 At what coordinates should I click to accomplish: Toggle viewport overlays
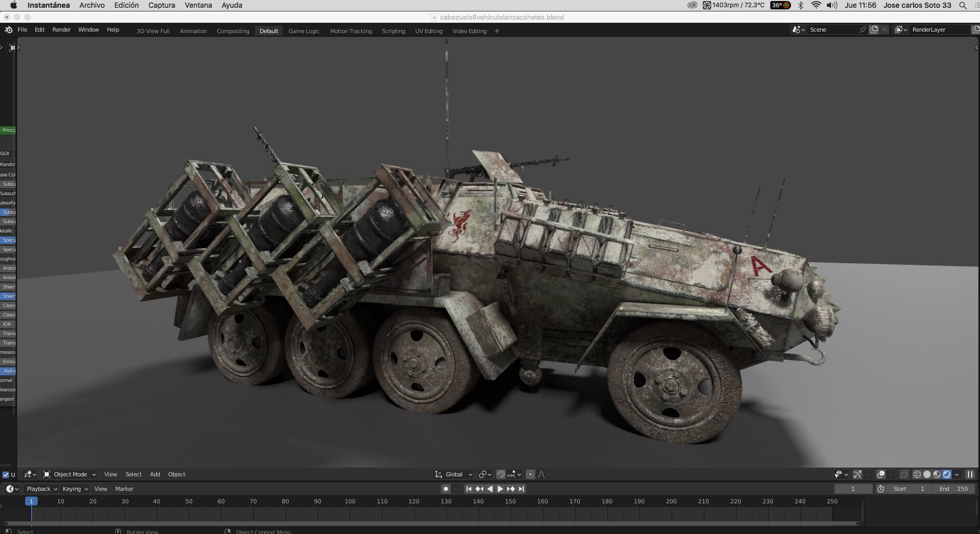coord(881,474)
